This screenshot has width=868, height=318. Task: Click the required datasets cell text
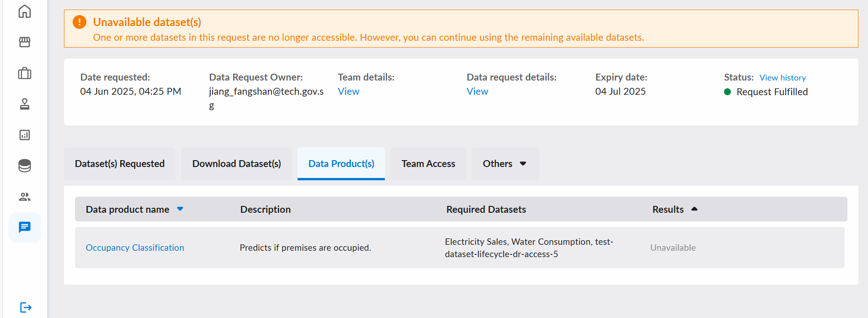(x=529, y=248)
